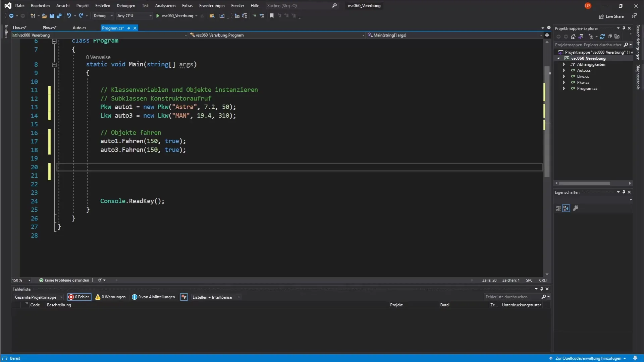Click the show all files icon
The height and width of the screenshot is (362, 644).
pos(617,37)
